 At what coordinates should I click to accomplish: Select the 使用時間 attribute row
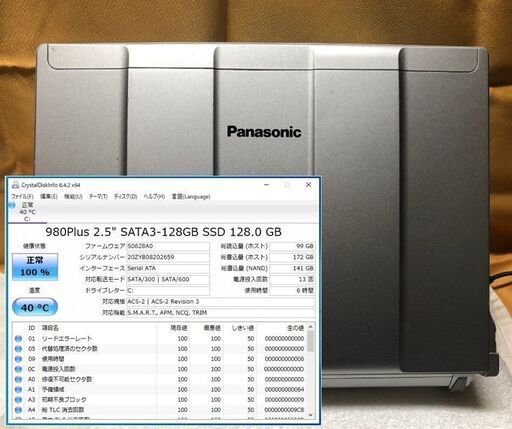point(159,359)
